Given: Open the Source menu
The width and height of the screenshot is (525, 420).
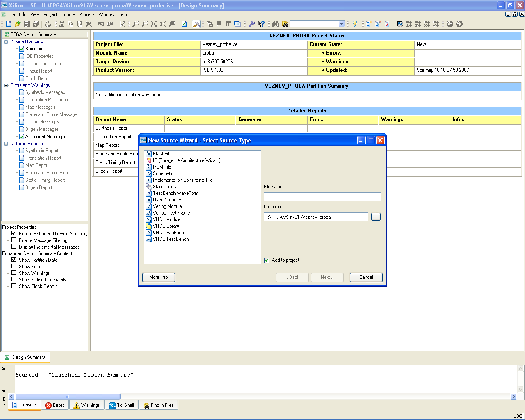Looking at the screenshot, I should coord(68,14).
